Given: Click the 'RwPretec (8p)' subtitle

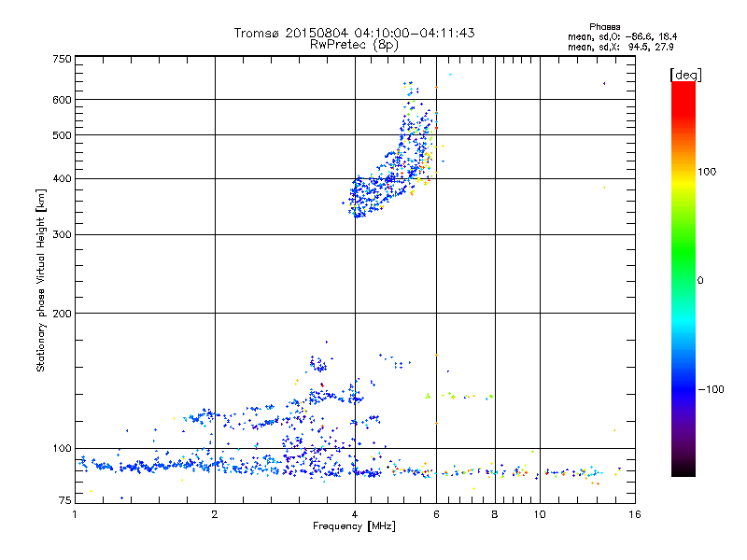Looking at the screenshot, I should click(x=354, y=45).
